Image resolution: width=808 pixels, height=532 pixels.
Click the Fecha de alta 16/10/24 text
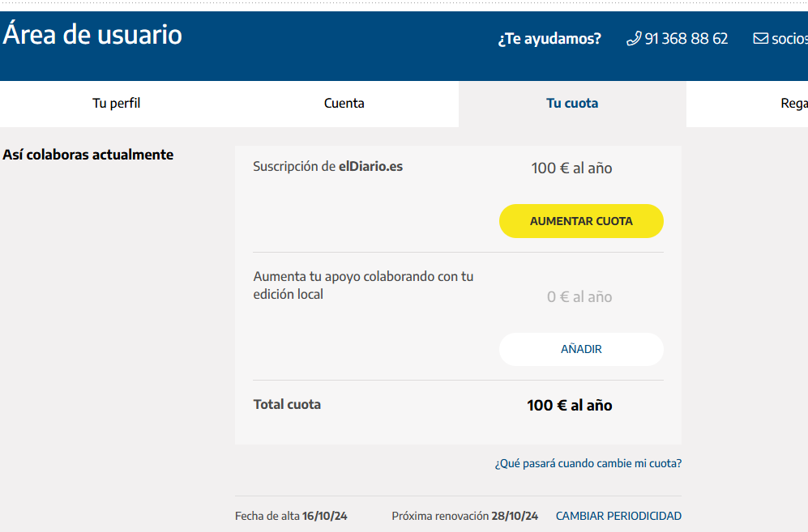coord(291,516)
